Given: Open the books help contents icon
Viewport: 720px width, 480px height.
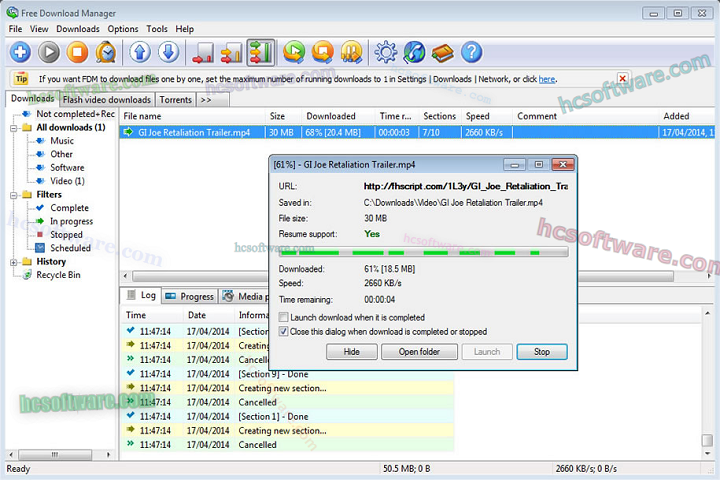Looking at the screenshot, I should (x=443, y=52).
